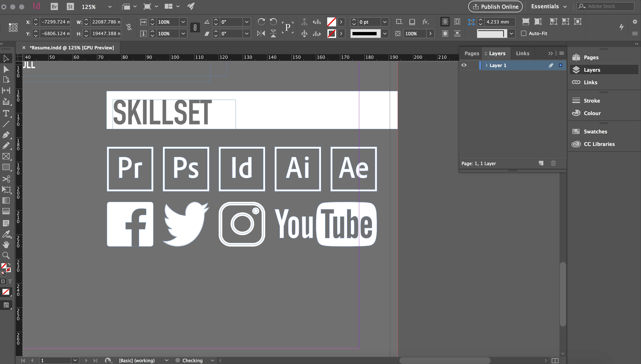This screenshot has height=364, width=641.
Task: Open the zoom level dropdown at 125%
Action: [x=110, y=7]
